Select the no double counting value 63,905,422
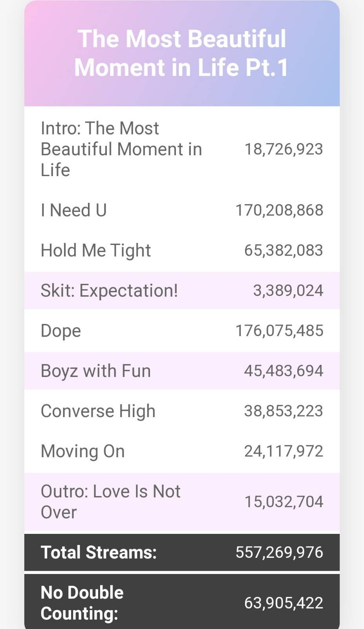The image size is (364, 629). (x=284, y=603)
